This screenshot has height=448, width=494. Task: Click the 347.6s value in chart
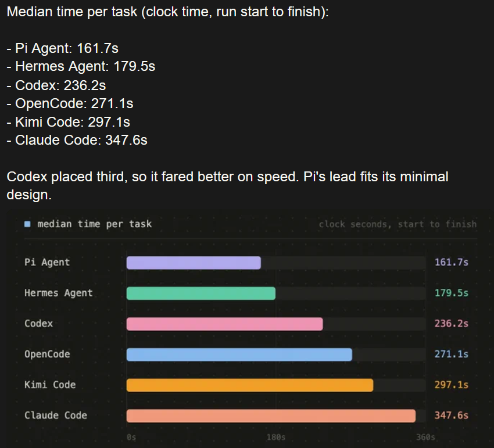(451, 415)
